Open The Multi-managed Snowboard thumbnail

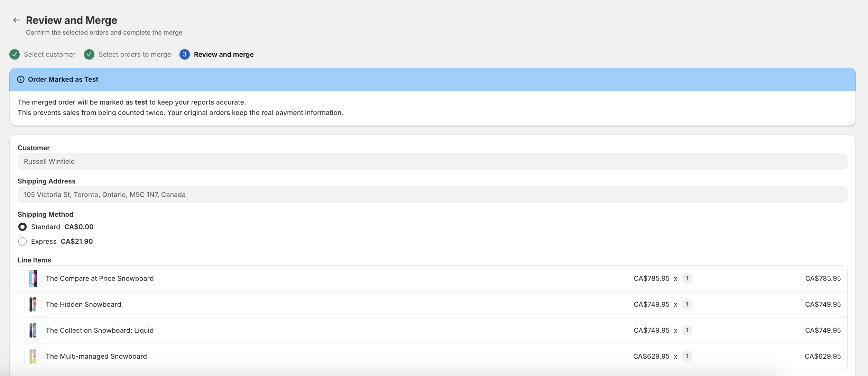33,356
